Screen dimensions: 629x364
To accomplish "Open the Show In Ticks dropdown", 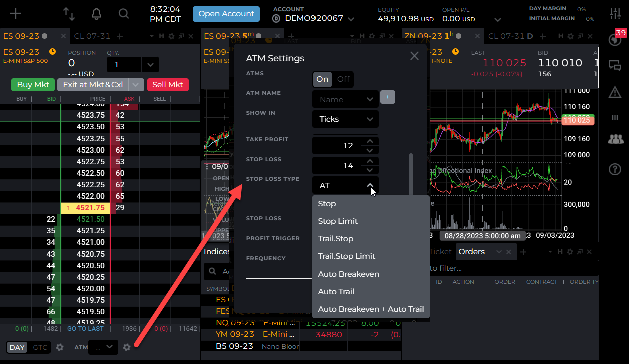I will point(346,119).
